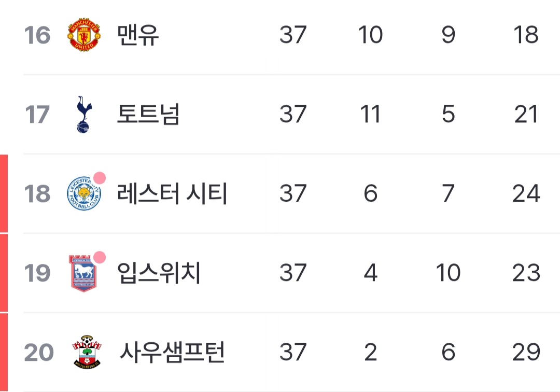Tap the pink dot on Ipswich badge

[x=99, y=257]
